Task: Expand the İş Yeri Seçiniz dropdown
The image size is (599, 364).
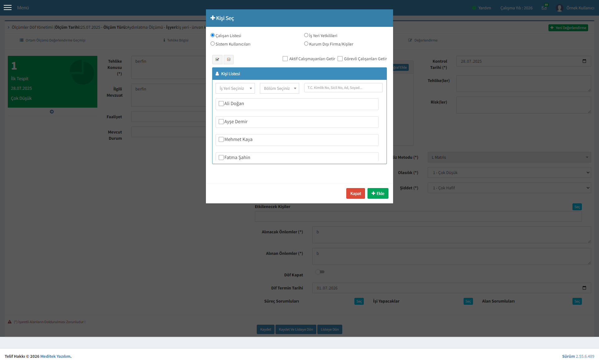Action: [x=235, y=88]
